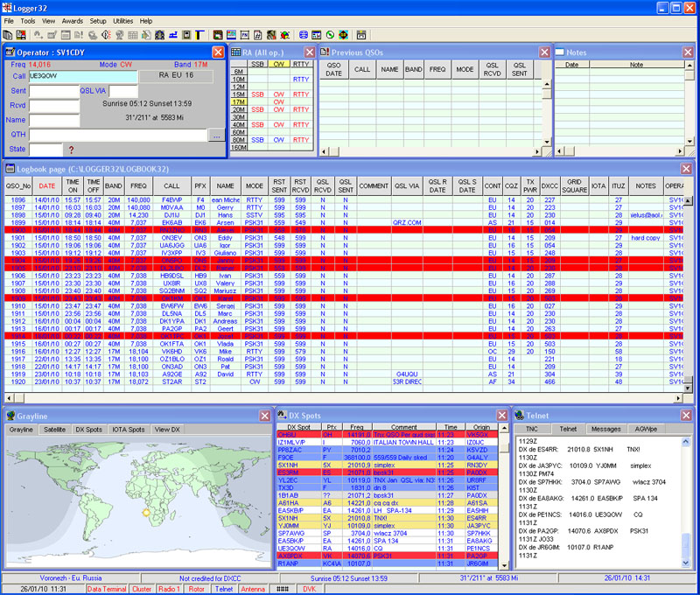Click the first toolbar icon showing logbook pages
The height and width of the screenshot is (595, 700).
tap(7, 35)
